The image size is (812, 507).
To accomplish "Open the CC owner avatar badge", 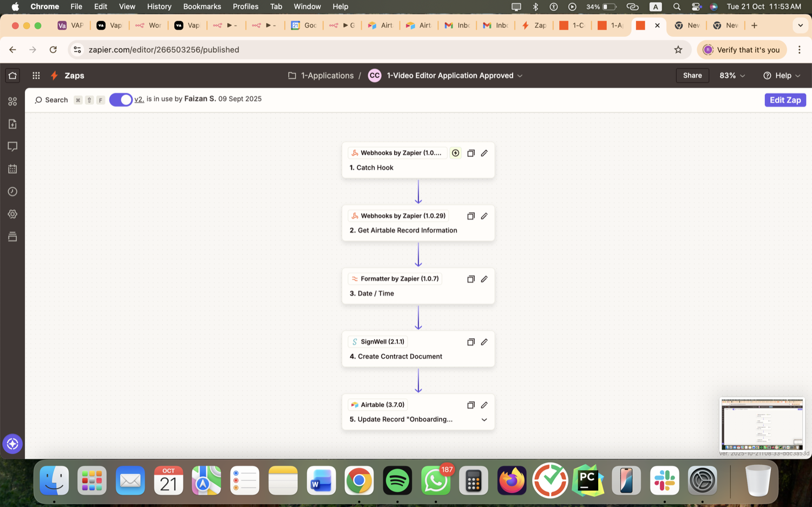I will pyautogui.click(x=375, y=76).
